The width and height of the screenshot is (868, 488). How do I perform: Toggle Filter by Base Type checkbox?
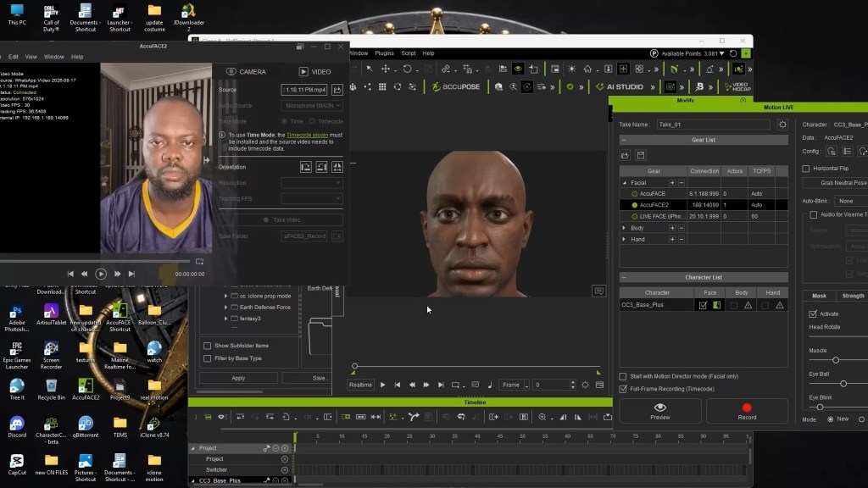coord(208,358)
